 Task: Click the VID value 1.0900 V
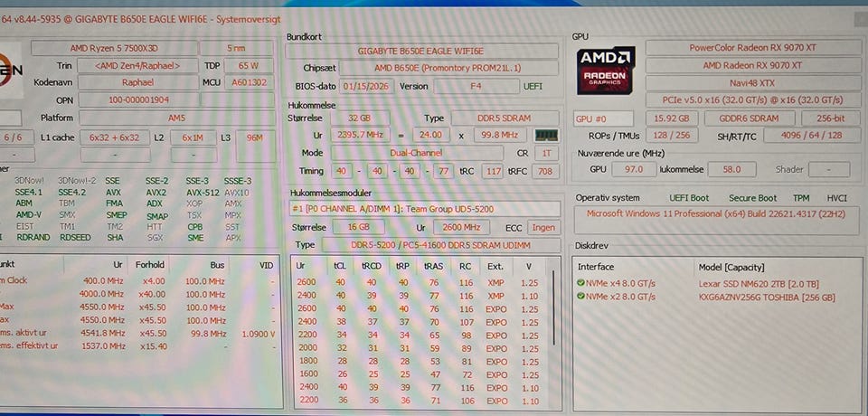tap(259, 334)
